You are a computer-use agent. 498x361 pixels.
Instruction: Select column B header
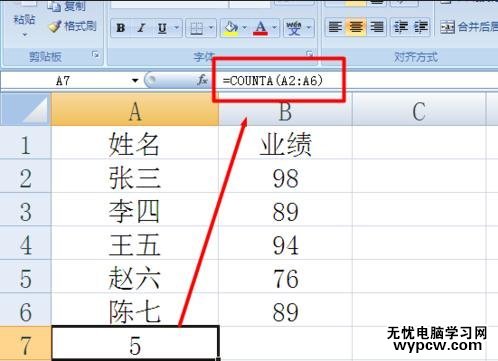point(285,110)
